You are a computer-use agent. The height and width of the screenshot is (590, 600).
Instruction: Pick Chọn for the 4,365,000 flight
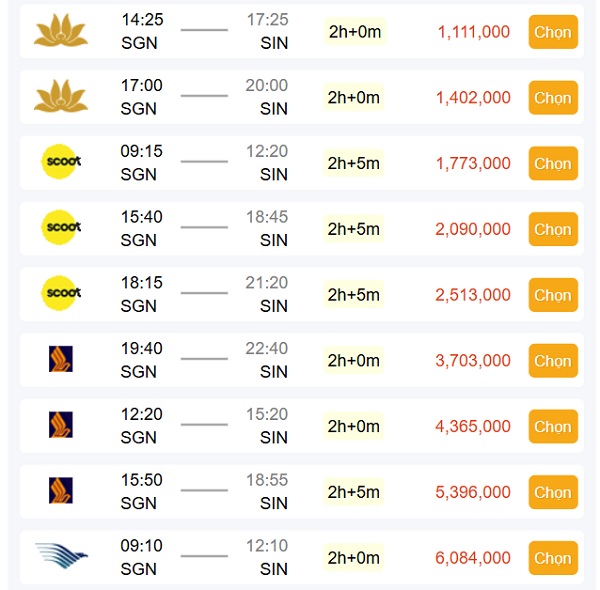[553, 427]
